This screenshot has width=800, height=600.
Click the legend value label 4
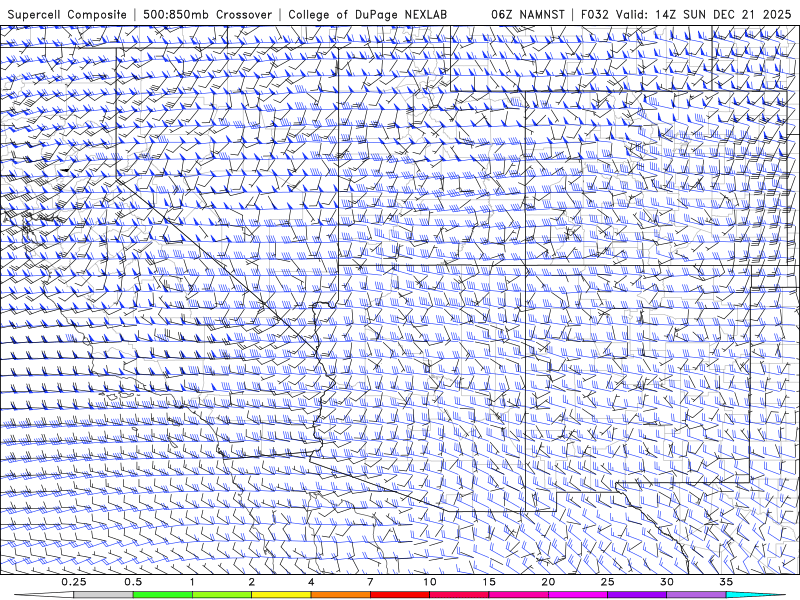pyautogui.click(x=311, y=582)
